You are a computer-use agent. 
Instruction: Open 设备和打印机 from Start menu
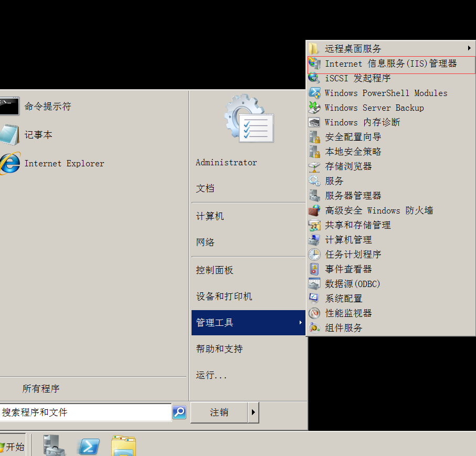[224, 296]
